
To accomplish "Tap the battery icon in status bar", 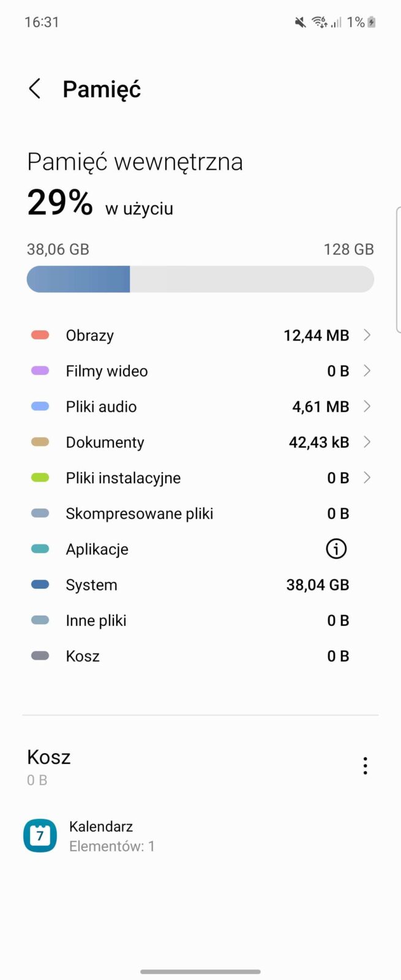I will point(372,23).
